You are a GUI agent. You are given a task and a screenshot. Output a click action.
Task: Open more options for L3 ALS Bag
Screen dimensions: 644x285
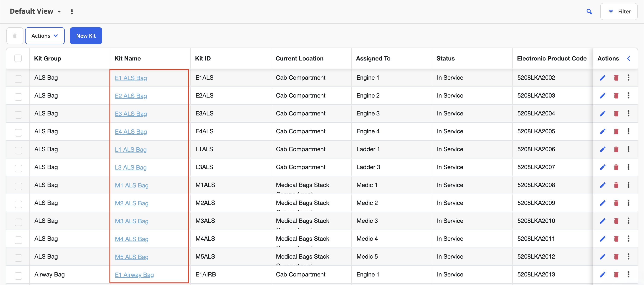click(628, 167)
